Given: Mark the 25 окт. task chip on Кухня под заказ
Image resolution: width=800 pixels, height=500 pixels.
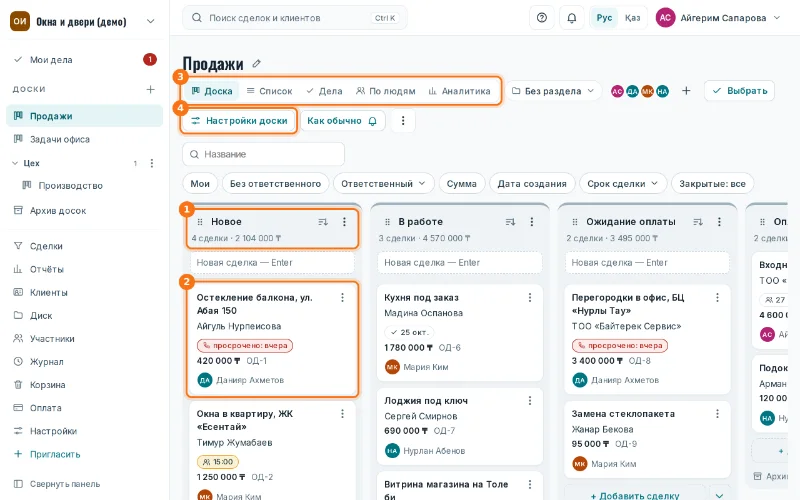Looking at the screenshot, I should click(x=409, y=332).
